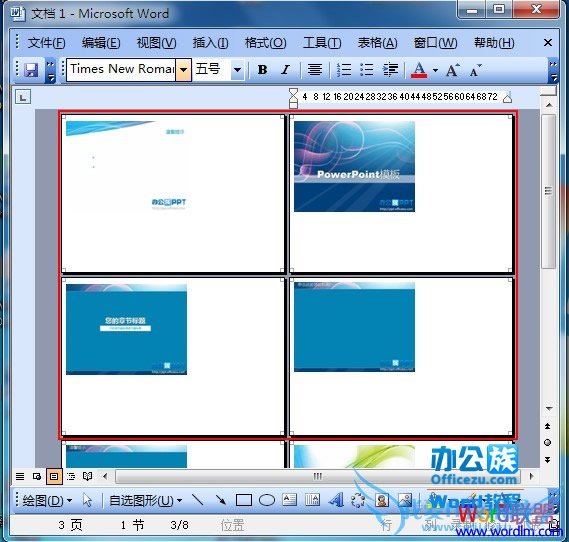Viewport: 569px width, 542px height.
Task: Open the 工具(T) menu
Action: (322, 43)
